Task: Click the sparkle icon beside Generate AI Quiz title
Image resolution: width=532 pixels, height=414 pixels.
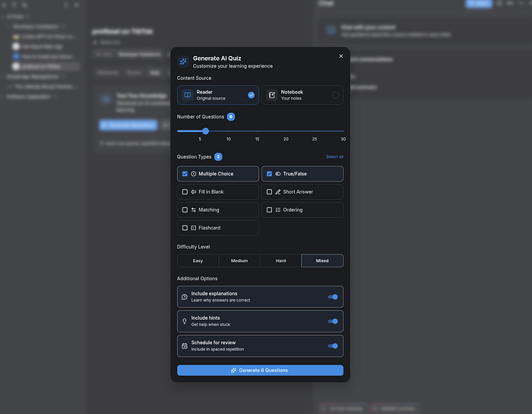Action: pos(183,62)
